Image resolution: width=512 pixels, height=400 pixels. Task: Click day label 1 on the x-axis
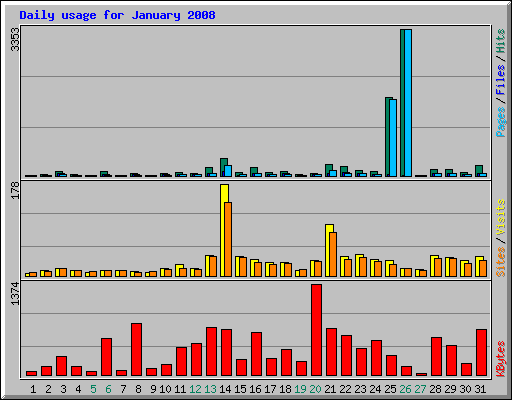(x=33, y=389)
